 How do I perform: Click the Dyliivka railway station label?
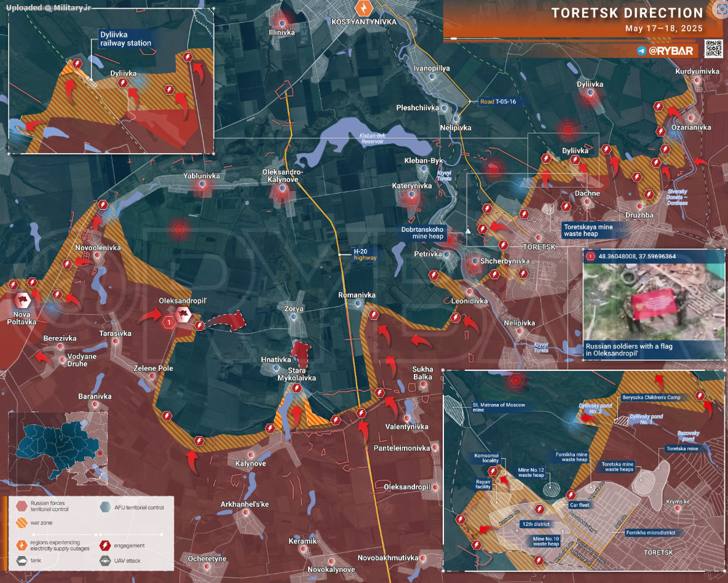coord(126,39)
